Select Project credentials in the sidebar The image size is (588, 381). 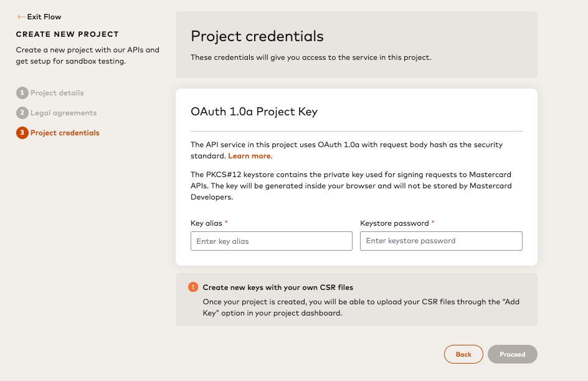pos(65,133)
